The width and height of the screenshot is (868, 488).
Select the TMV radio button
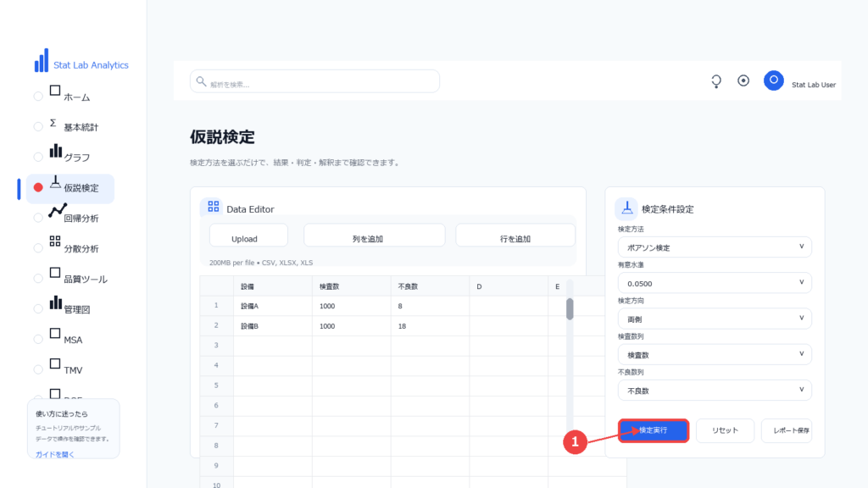(x=38, y=369)
